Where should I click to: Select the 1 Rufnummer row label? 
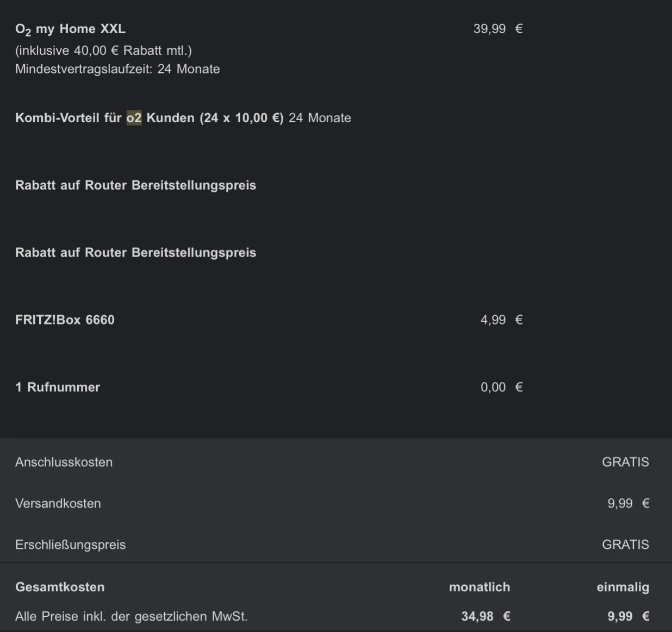pyautogui.click(x=58, y=387)
